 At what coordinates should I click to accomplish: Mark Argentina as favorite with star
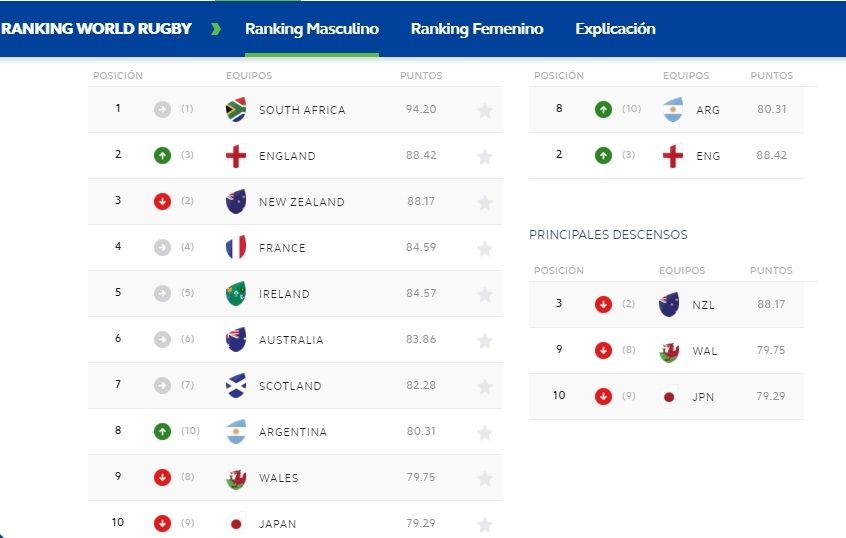pos(485,433)
